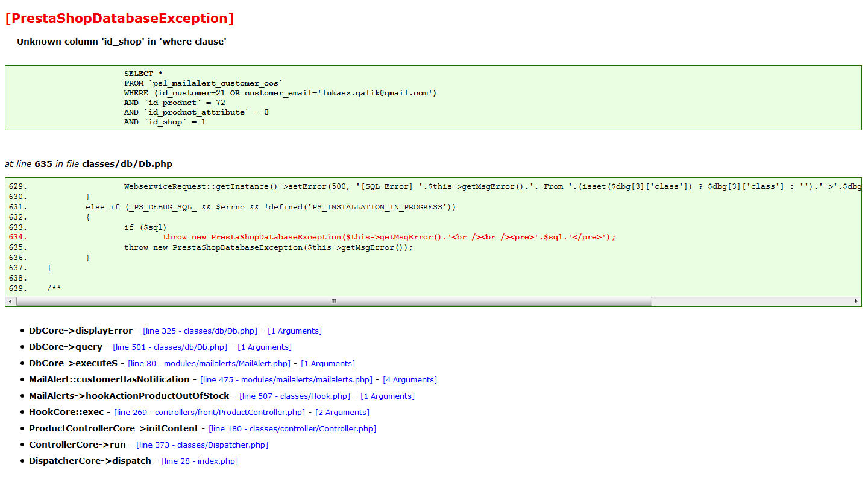Open the line 269 ProductController.php link
The width and height of the screenshot is (868, 482).
(x=210, y=413)
